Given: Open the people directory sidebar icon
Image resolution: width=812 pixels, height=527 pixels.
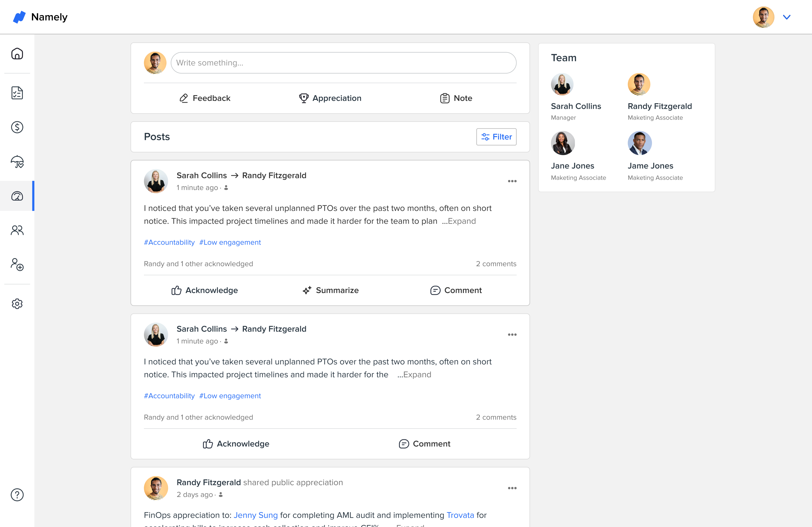Looking at the screenshot, I should [17, 230].
